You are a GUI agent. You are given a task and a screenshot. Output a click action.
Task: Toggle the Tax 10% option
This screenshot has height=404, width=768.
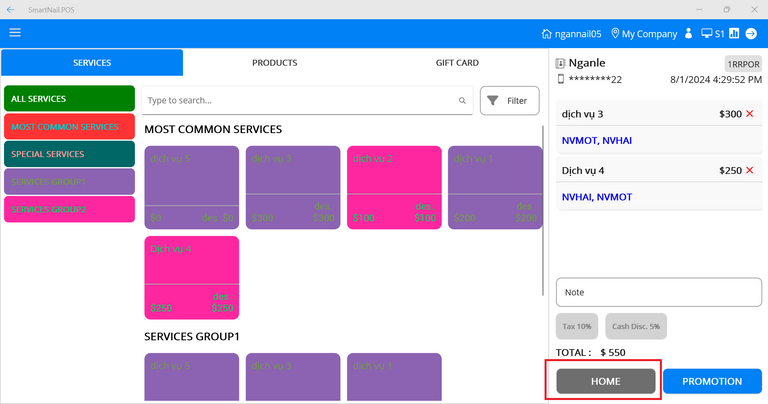[x=577, y=326]
